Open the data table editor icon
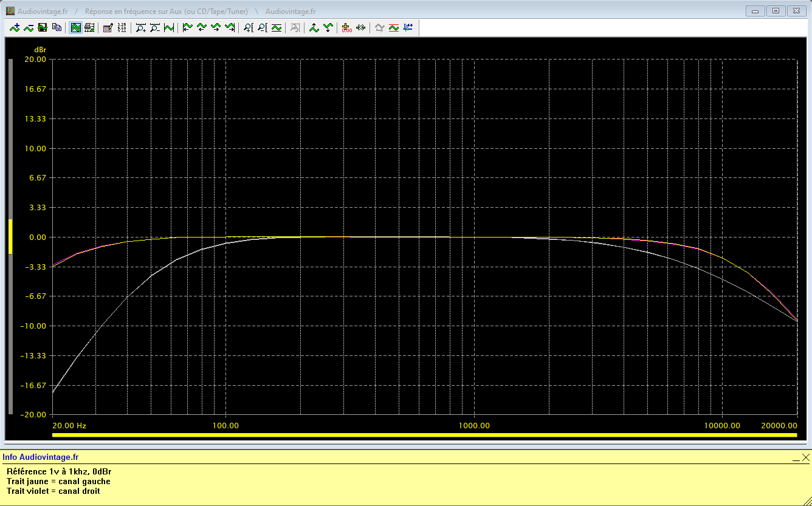812x506 pixels. (108, 27)
